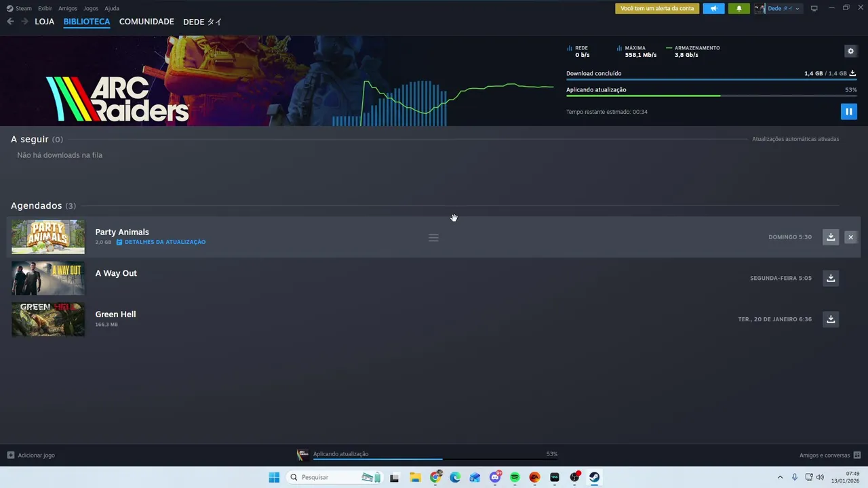Image resolution: width=868 pixels, height=488 pixels.
Task: Open the Windows Start menu
Action: pyautogui.click(x=274, y=477)
